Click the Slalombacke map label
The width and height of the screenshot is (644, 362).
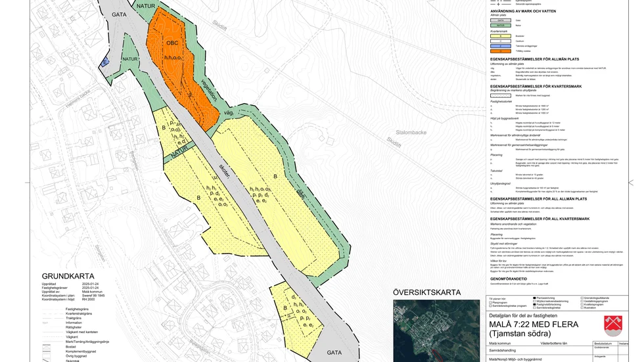[x=411, y=133]
